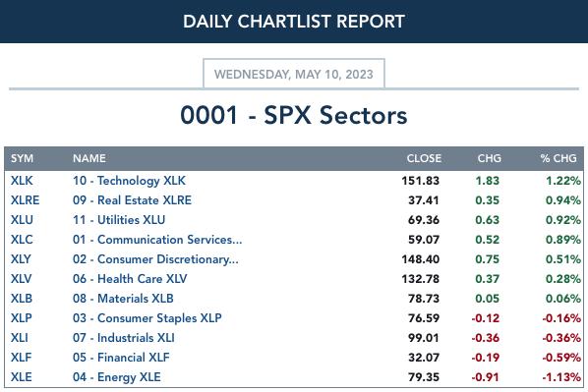
Task: Click the XLE symbol link
Action: (x=22, y=376)
